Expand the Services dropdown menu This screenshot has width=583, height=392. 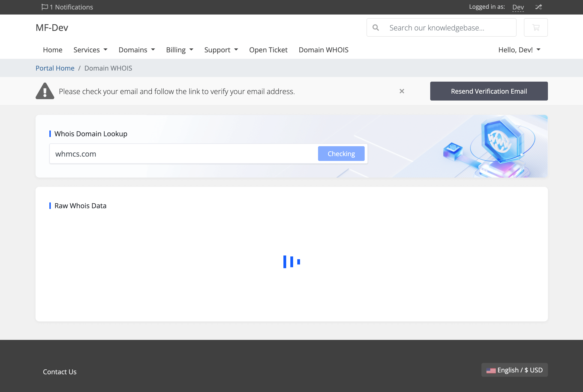click(90, 50)
